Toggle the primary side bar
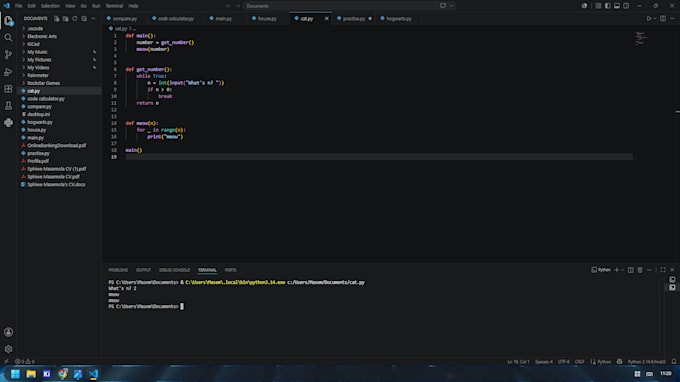The image size is (680, 382). click(607, 6)
